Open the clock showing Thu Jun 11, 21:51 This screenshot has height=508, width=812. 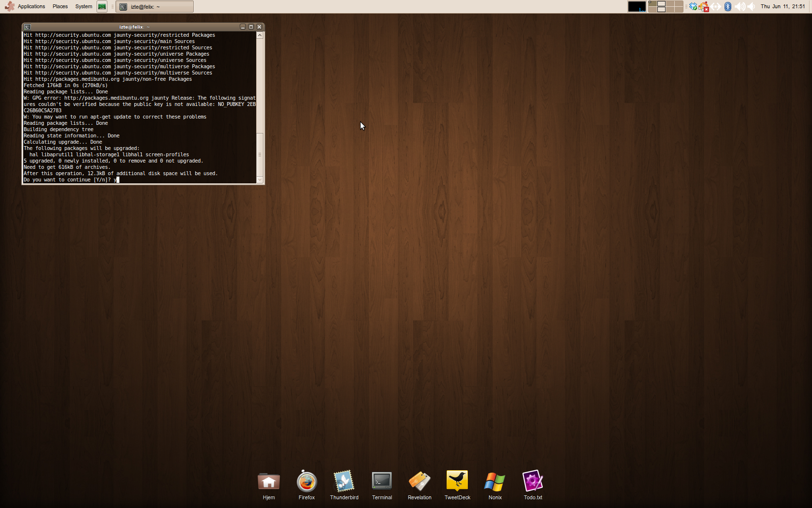(x=783, y=6)
